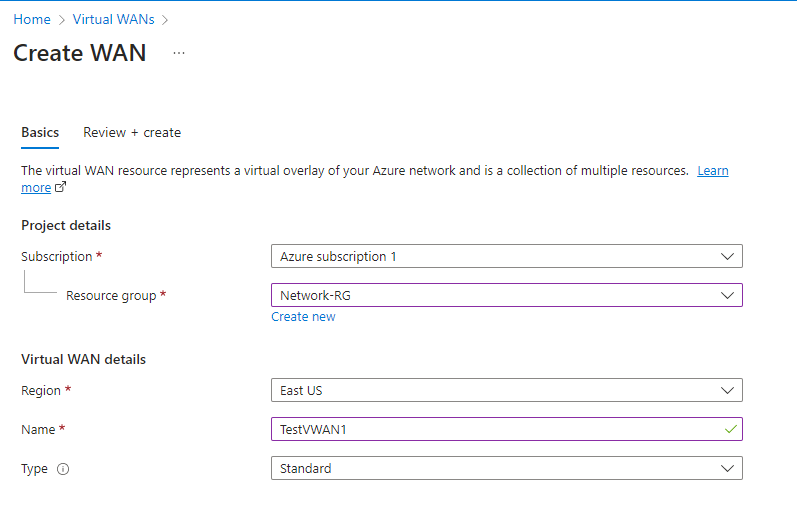Navigate to the Virtual WANs breadcrumb
This screenshot has height=525, width=797.
[113, 19]
